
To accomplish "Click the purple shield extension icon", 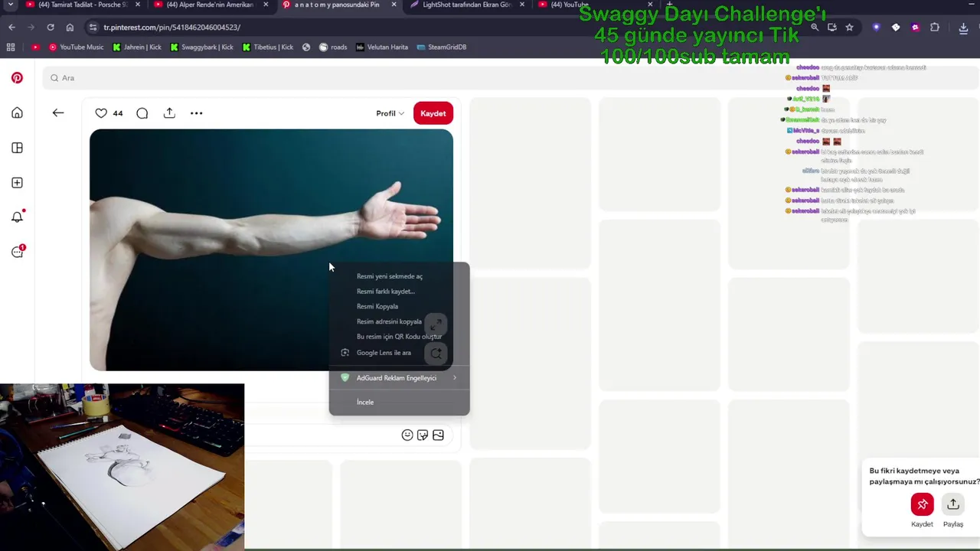I will (x=877, y=28).
